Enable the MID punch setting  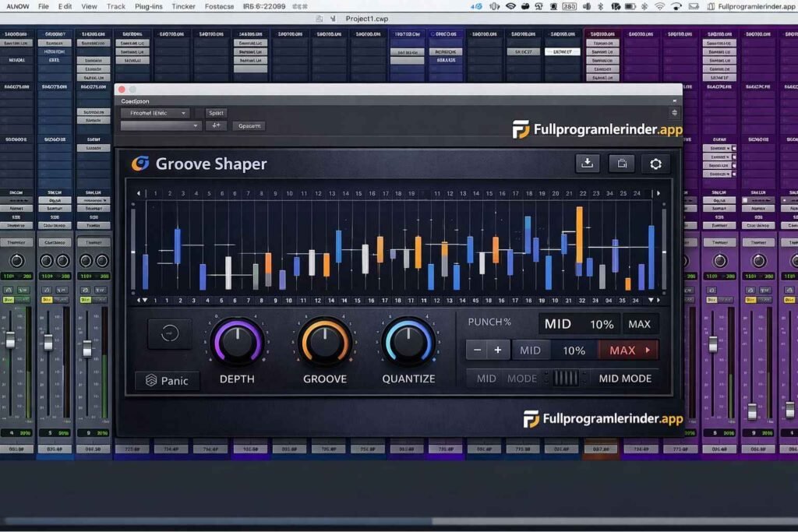pyautogui.click(x=530, y=350)
